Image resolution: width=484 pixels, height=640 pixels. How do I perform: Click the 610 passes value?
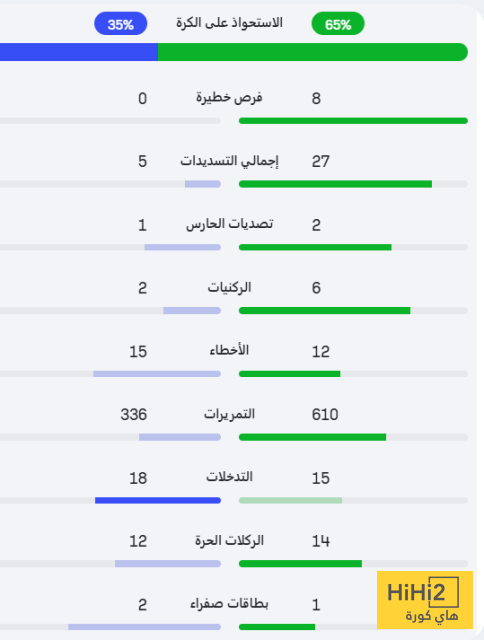[x=325, y=415]
